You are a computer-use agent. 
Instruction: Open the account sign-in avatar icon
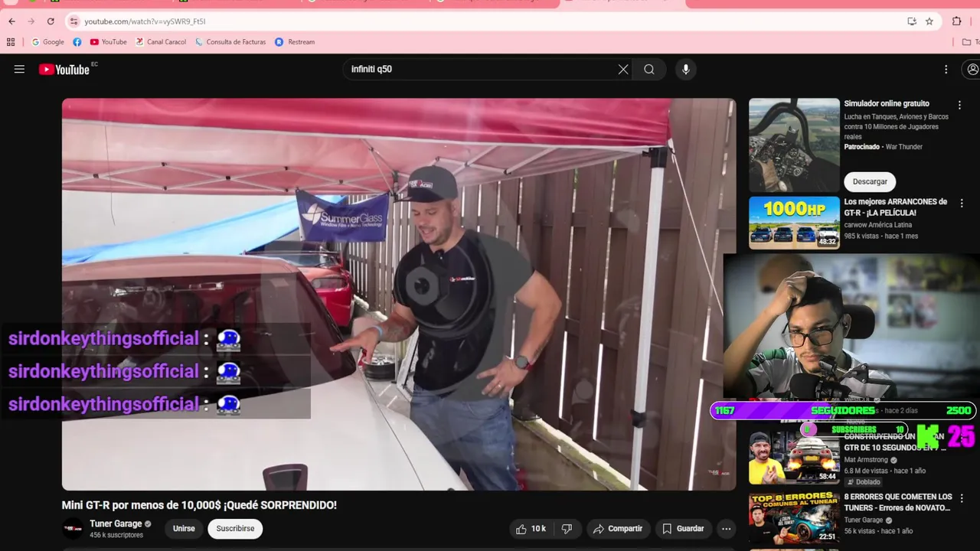pyautogui.click(x=972, y=70)
